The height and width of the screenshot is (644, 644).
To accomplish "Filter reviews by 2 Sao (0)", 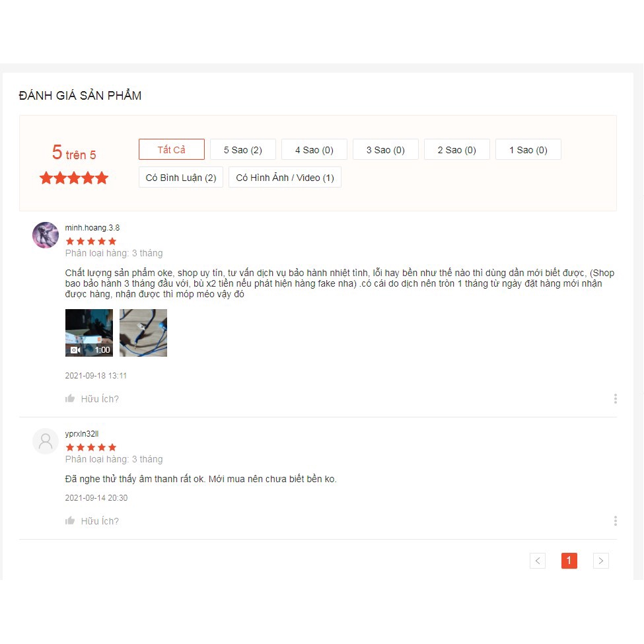I will click(x=456, y=149).
